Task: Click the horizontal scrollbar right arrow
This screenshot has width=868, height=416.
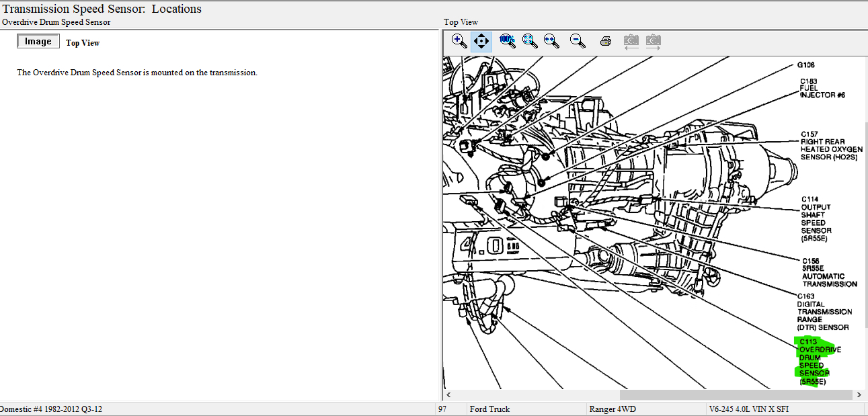Action: [858, 395]
